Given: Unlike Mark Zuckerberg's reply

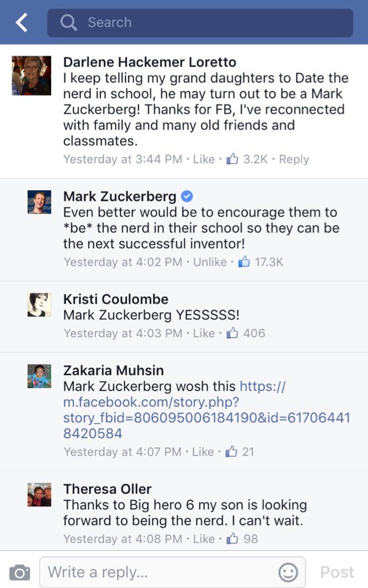Looking at the screenshot, I should [x=210, y=262].
